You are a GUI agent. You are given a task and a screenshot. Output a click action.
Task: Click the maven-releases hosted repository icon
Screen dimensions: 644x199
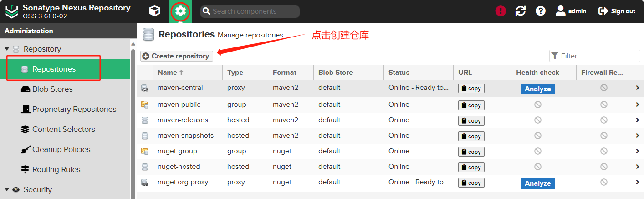tap(145, 120)
